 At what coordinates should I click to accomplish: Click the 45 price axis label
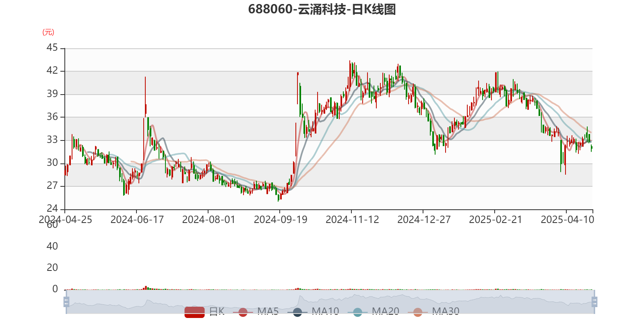pos(52,48)
